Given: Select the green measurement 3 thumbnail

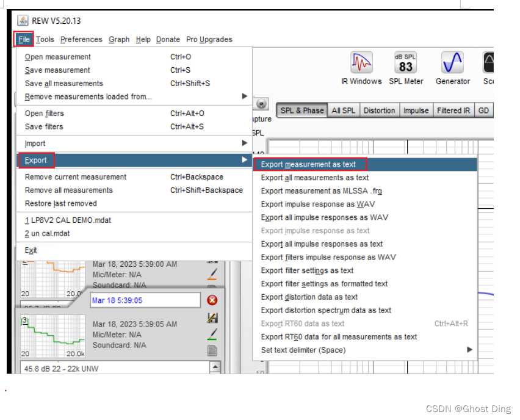Looking at the screenshot, I should [x=52, y=335].
